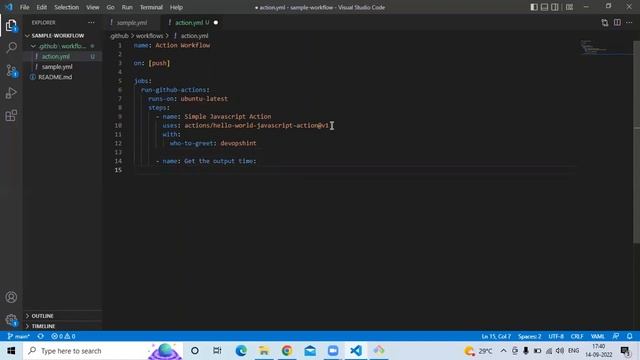This screenshot has height=360, width=640.
Task: Open the customize layout icon
Action: 569,7
